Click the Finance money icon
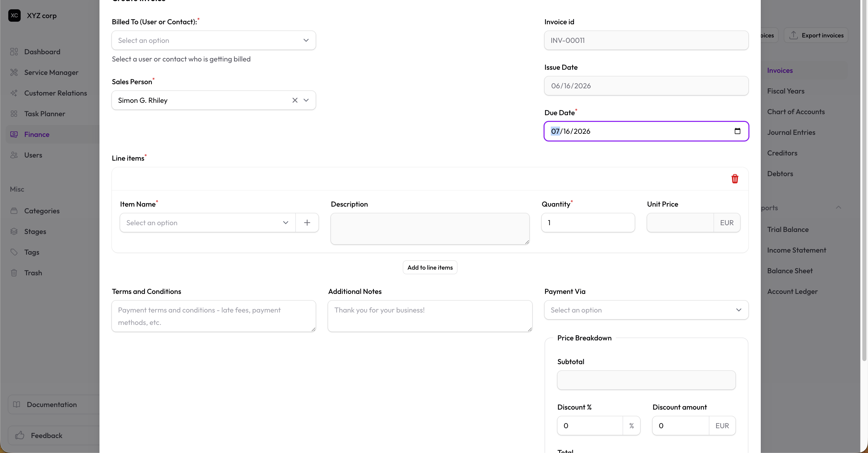The width and height of the screenshot is (868, 453). (14, 134)
